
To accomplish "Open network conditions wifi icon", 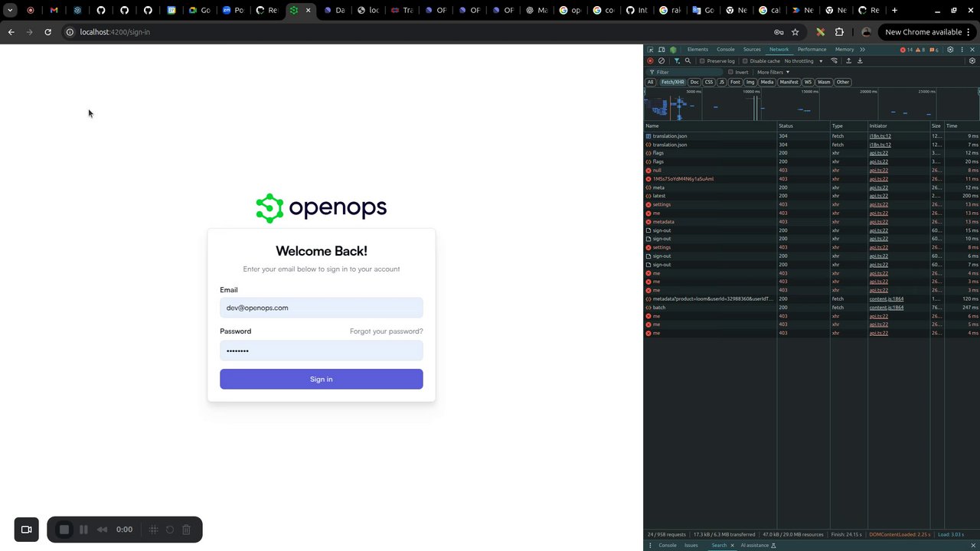I will [x=835, y=60].
